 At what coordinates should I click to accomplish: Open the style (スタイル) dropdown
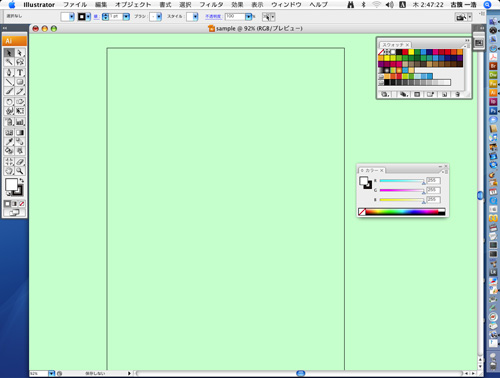click(195, 16)
